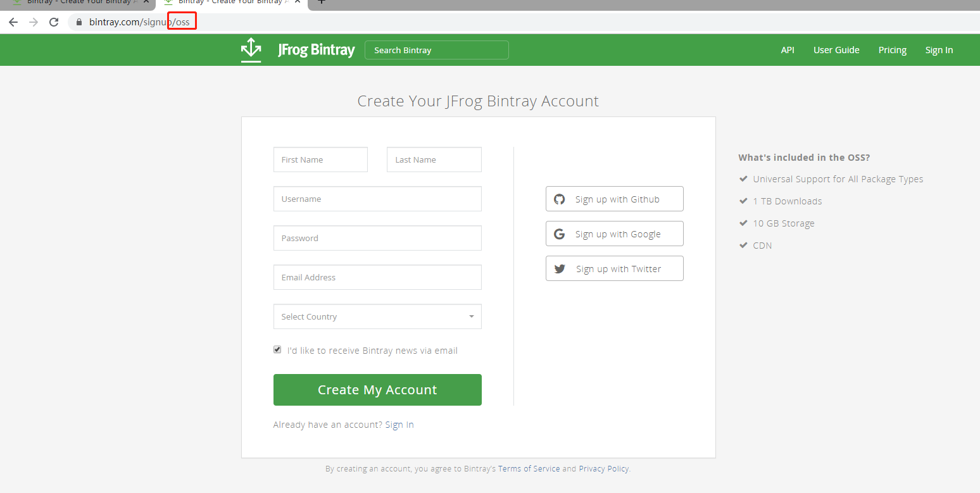The height and width of the screenshot is (493, 980).
Task: Open the User Guide link
Action: point(836,50)
